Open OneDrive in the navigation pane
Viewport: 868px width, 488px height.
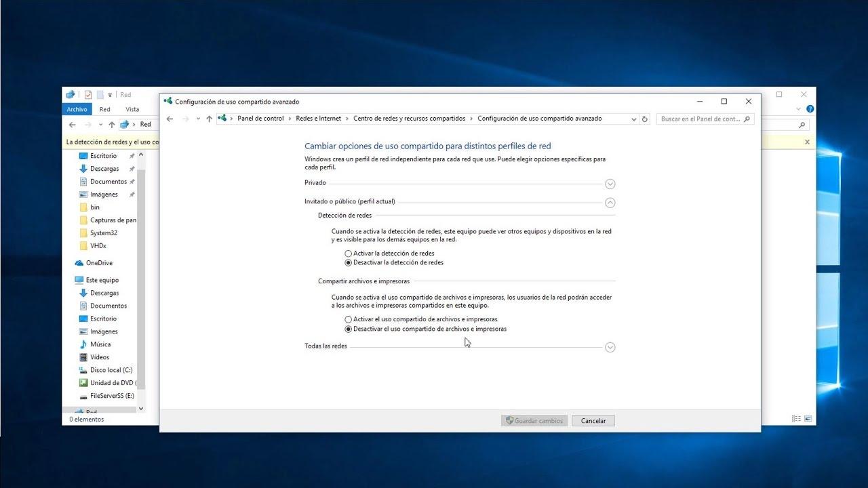(x=99, y=263)
